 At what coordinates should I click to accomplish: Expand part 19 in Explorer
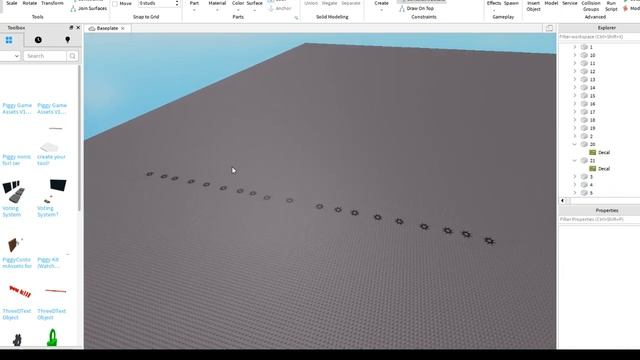pos(575,128)
